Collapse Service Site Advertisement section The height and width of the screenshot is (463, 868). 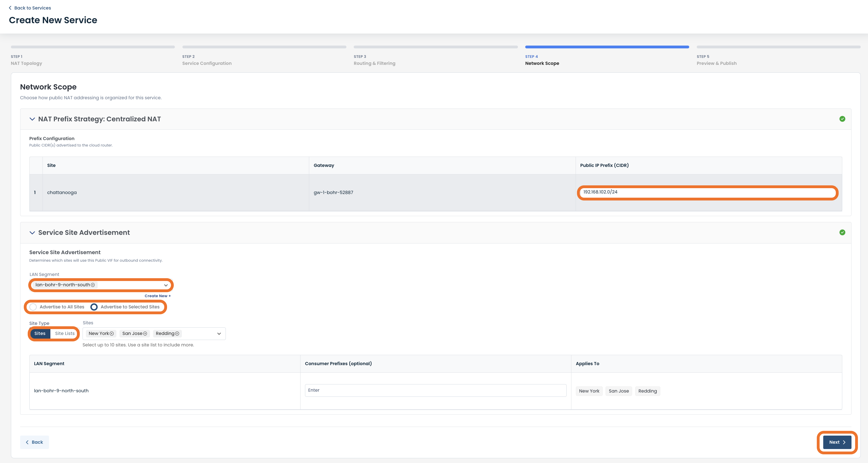click(32, 232)
